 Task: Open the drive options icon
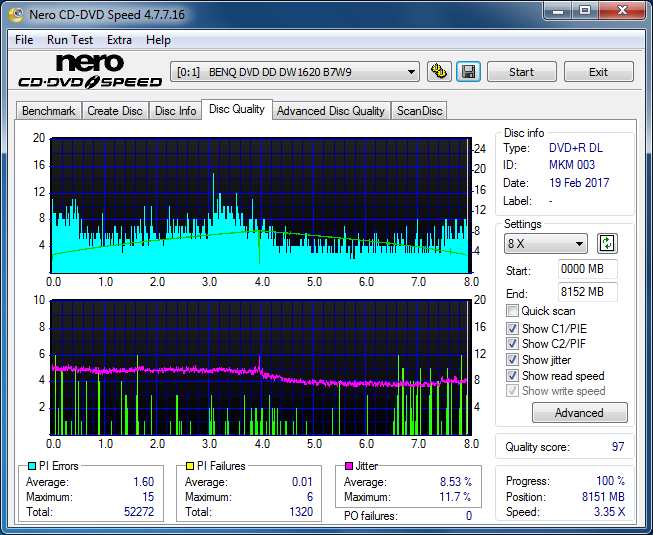(439, 72)
